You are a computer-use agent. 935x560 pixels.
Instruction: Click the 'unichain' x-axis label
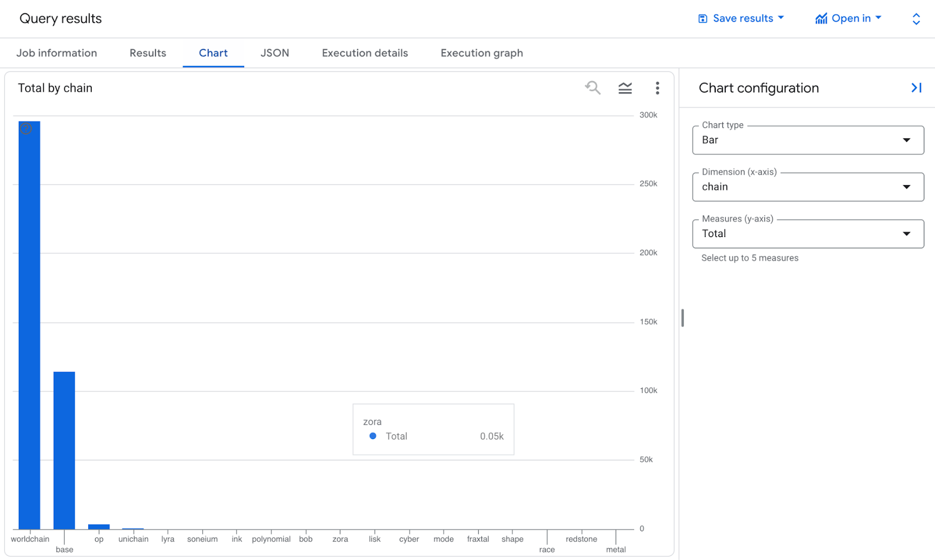click(x=133, y=539)
